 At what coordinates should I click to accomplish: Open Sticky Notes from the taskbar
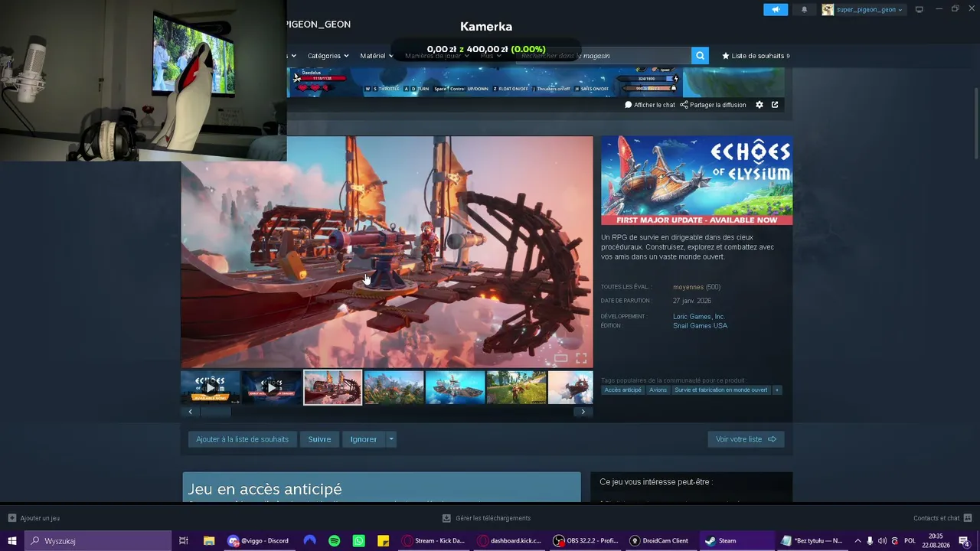[x=384, y=541]
